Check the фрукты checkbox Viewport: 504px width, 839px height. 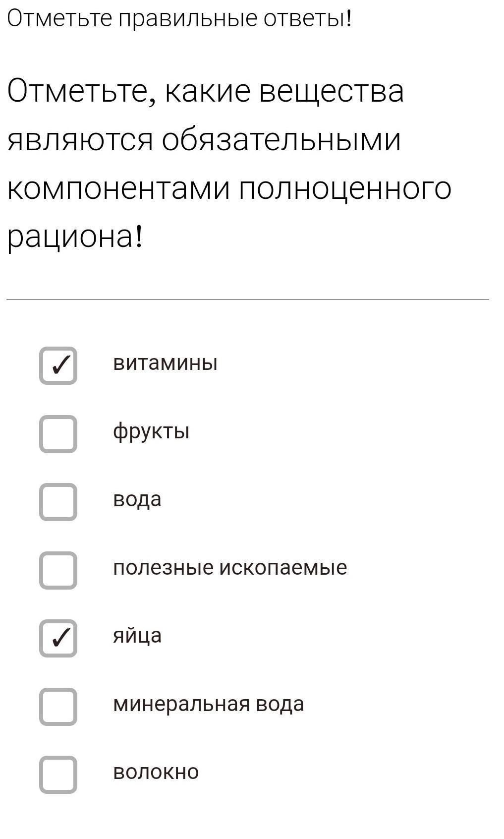pyautogui.click(x=58, y=434)
